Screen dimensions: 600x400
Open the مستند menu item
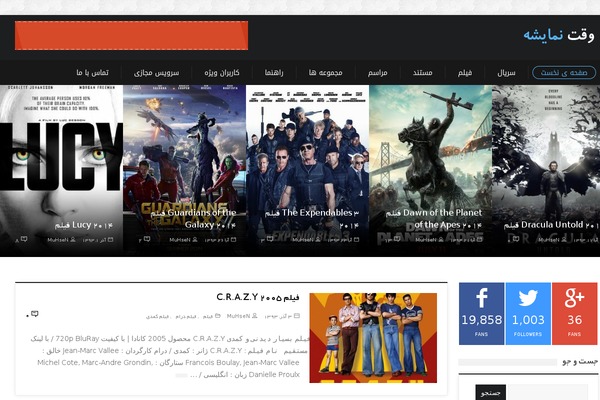click(x=423, y=72)
